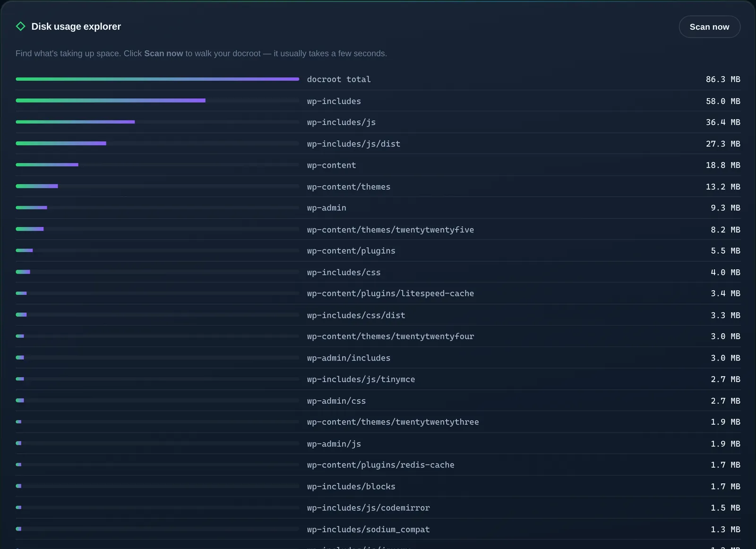Select the 'twentytwentythree' theme path

(393, 422)
